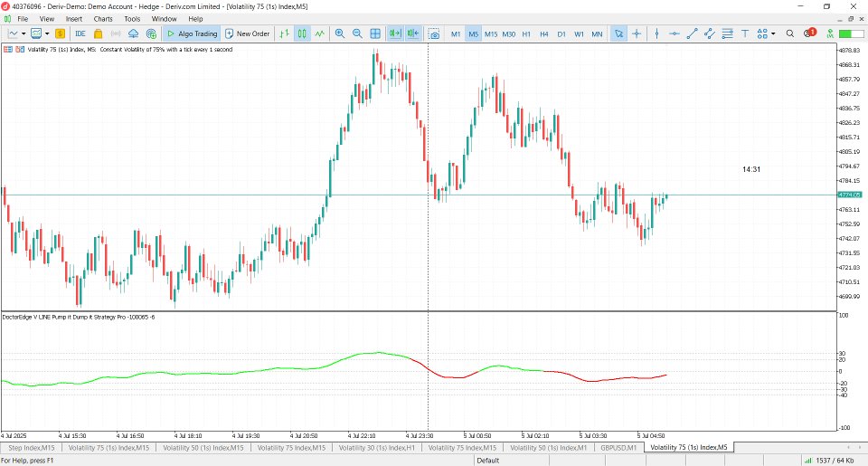
Task: Click the green connection level bar
Action: (852, 33)
